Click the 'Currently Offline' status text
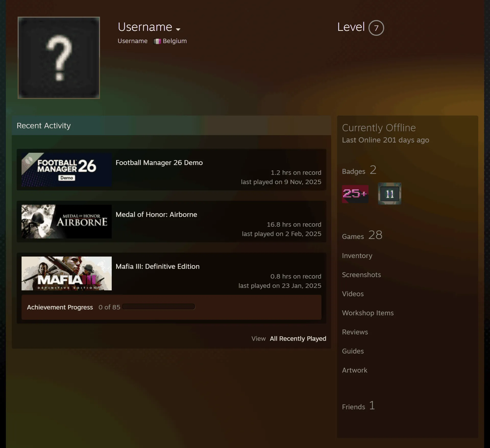 tap(379, 128)
